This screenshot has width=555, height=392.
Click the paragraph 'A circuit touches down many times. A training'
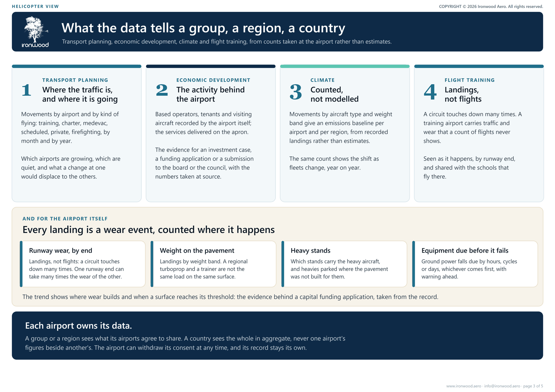pos(472,127)
